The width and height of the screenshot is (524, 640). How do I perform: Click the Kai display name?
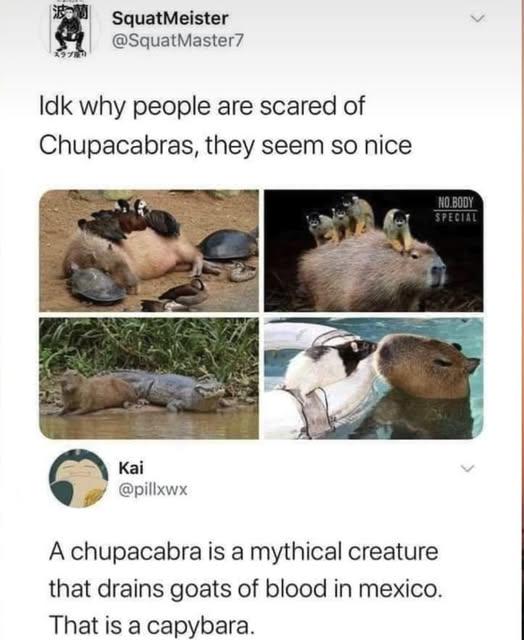tap(131, 468)
